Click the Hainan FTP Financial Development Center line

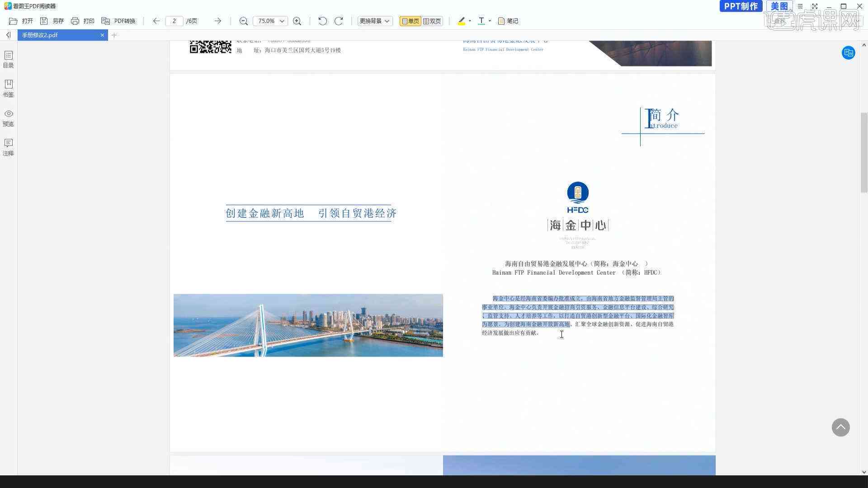(577, 272)
